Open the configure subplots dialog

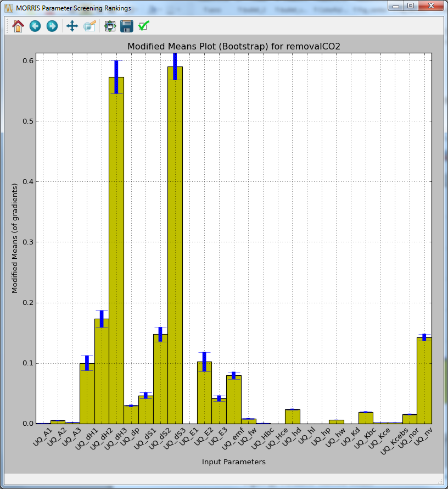[x=109, y=26]
